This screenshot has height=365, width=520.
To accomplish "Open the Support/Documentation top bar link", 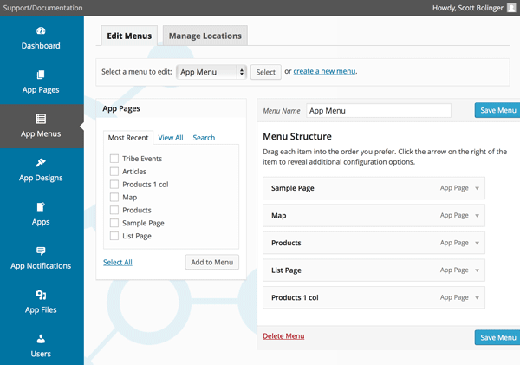I will tap(42, 7).
